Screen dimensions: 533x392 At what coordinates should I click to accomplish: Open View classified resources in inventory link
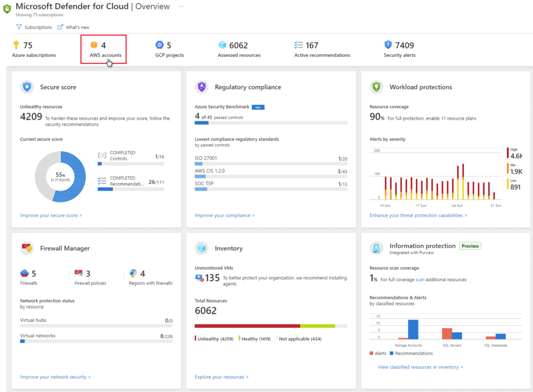coord(421,367)
